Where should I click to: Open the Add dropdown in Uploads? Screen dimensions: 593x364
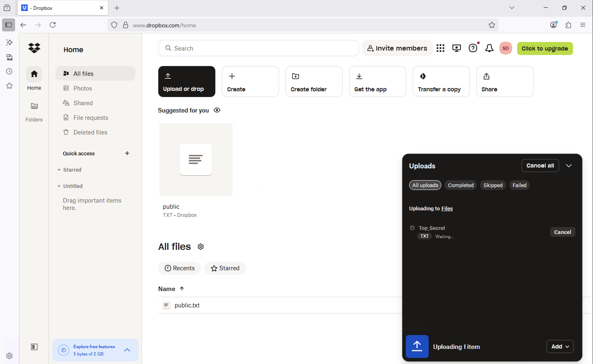tap(560, 346)
